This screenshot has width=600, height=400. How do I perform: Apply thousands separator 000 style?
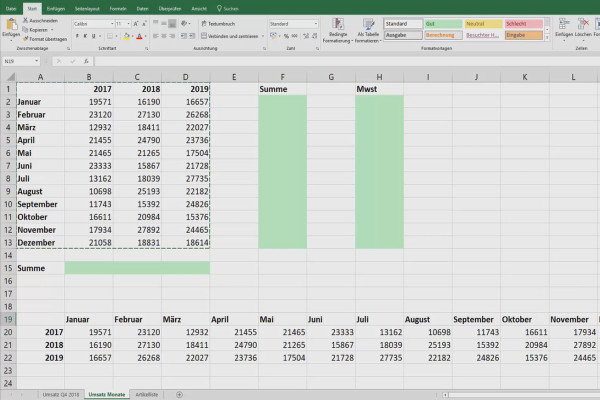(294, 36)
